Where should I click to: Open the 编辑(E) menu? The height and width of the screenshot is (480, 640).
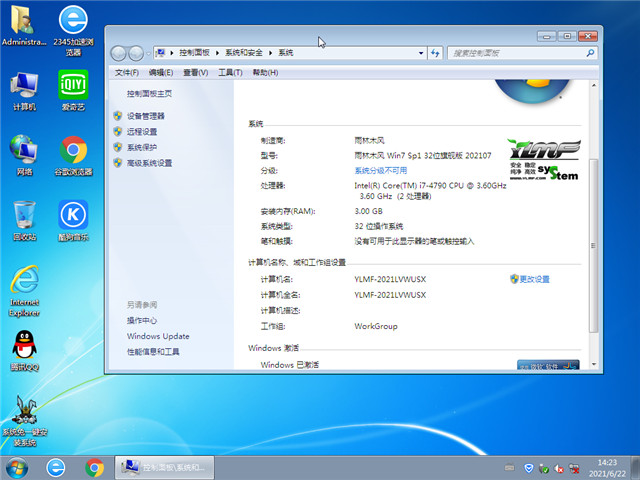161,72
